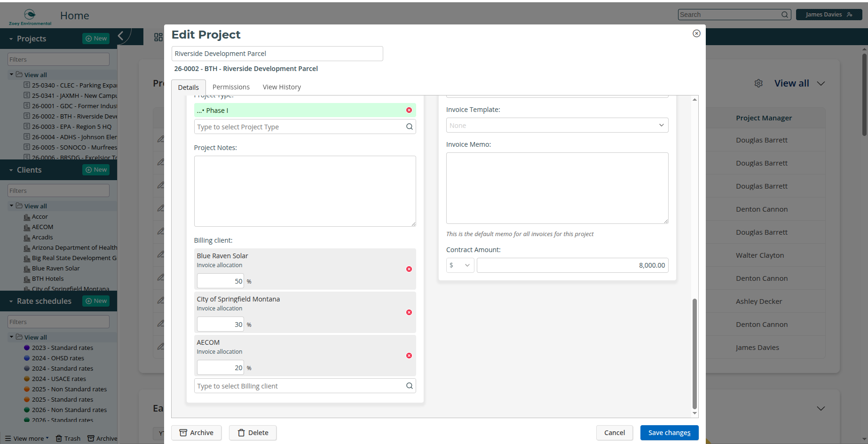Remove the Phase I project type
Image resolution: width=868 pixels, height=444 pixels.
click(x=409, y=110)
